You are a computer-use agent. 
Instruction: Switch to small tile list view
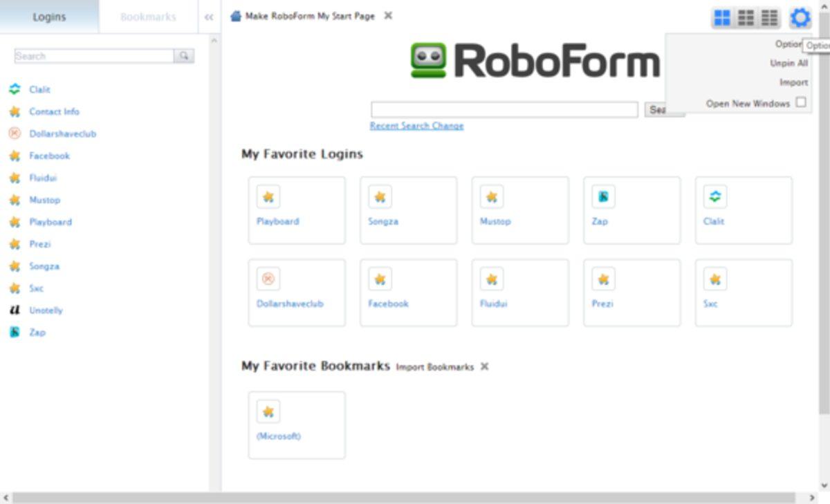768,18
